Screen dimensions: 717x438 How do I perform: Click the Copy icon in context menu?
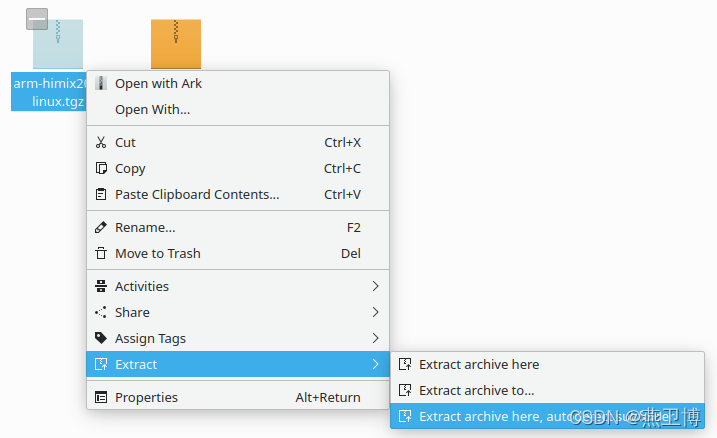pos(101,168)
